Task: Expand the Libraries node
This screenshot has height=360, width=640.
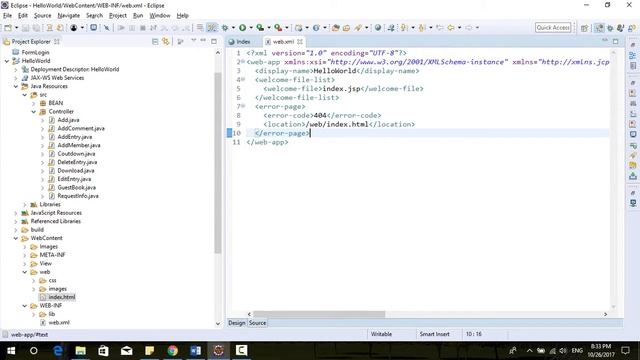Action: tap(25, 204)
